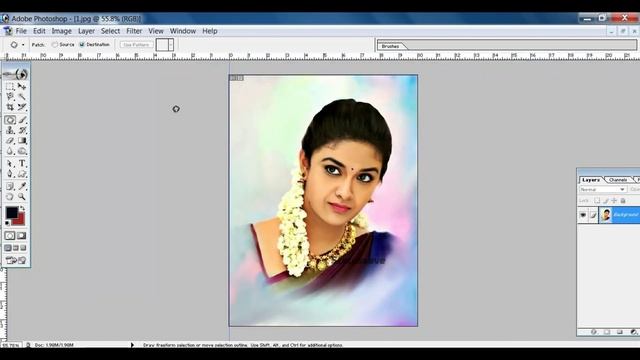The height and width of the screenshot is (360, 640).
Task: Select the Clone Stamp tool
Action: pyautogui.click(x=10, y=130)
